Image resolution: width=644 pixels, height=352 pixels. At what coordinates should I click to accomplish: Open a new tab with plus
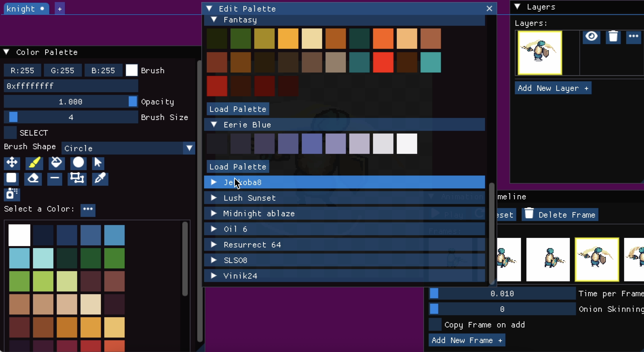tap(60, 9)
